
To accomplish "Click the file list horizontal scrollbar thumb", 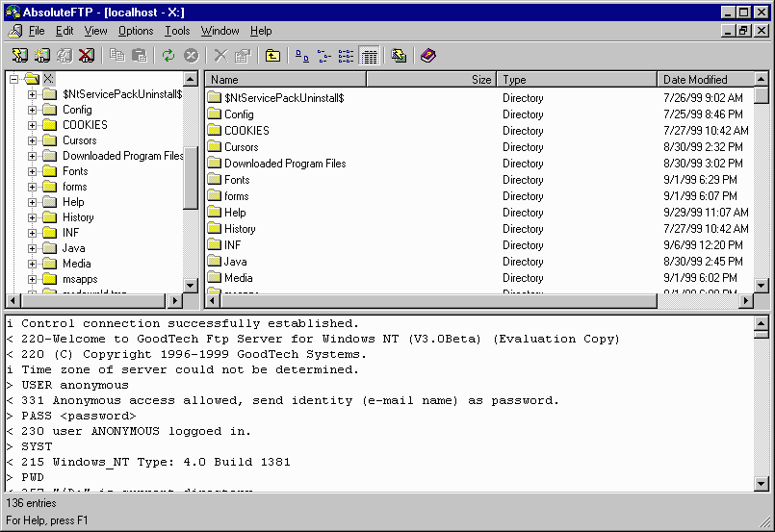I will (438, 300).
